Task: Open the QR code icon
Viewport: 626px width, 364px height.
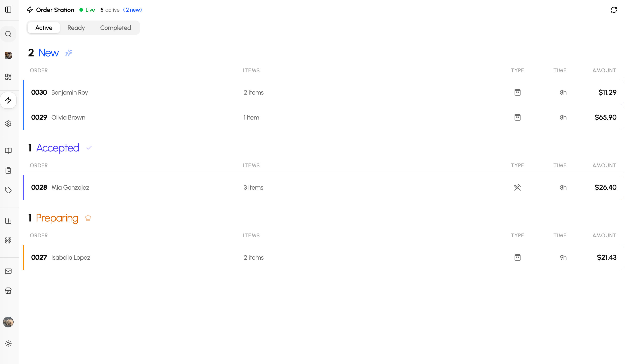Action: pyautogui.click(x=8, y=240)
